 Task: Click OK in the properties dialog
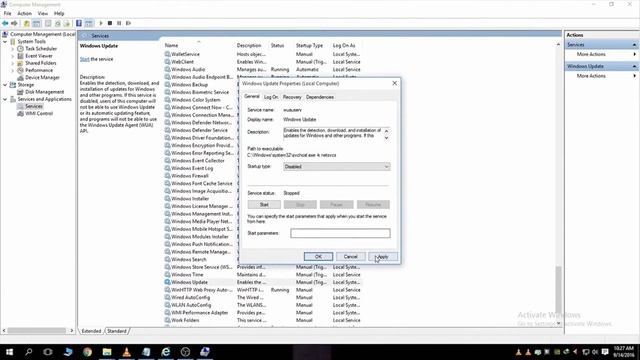(318, 256)
